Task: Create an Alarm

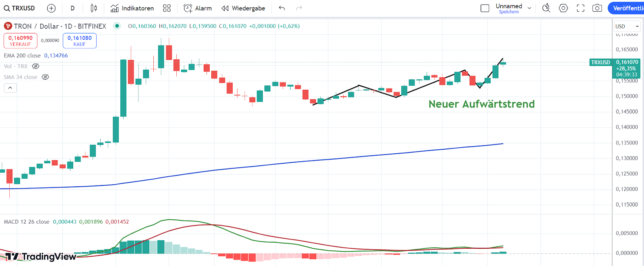Action: pyautogui.click(x=198, y=8)
